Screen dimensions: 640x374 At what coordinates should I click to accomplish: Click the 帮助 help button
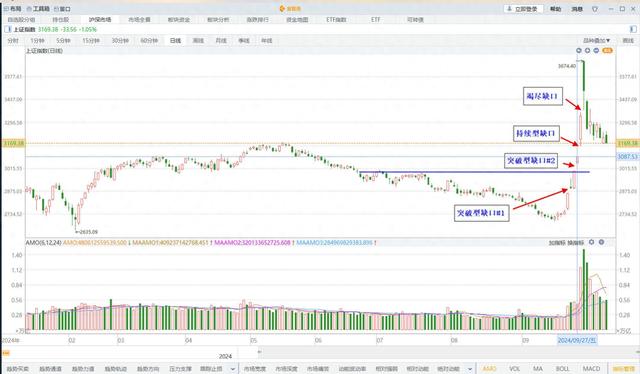[x=556, y=9]
